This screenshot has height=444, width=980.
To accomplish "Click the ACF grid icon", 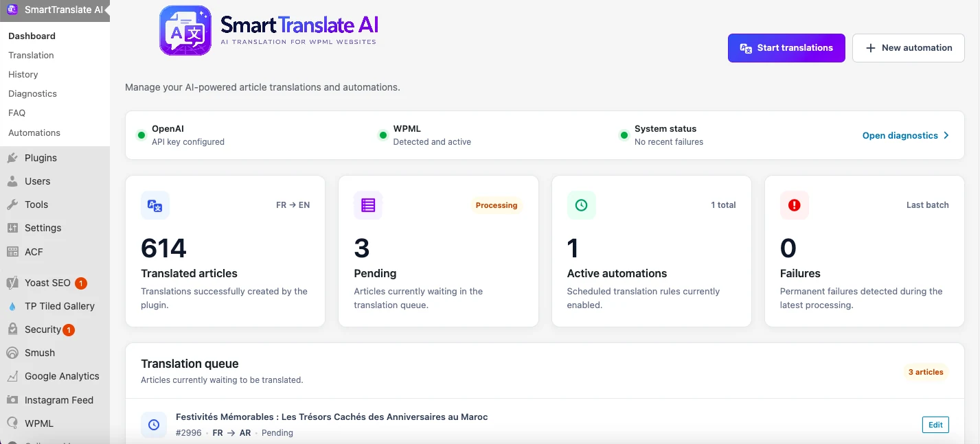I will (x=12, y=252).
